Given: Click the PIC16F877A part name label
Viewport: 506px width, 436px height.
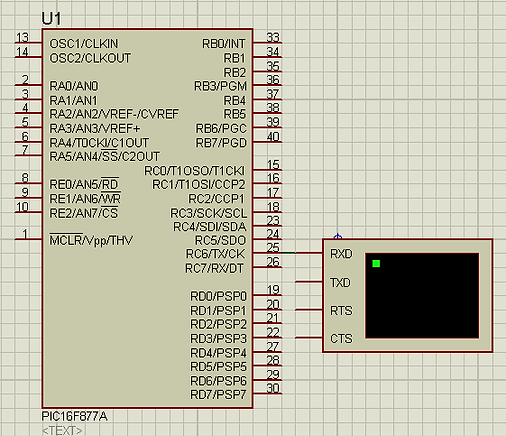Looking at the screenshot, I should (74, 416).
